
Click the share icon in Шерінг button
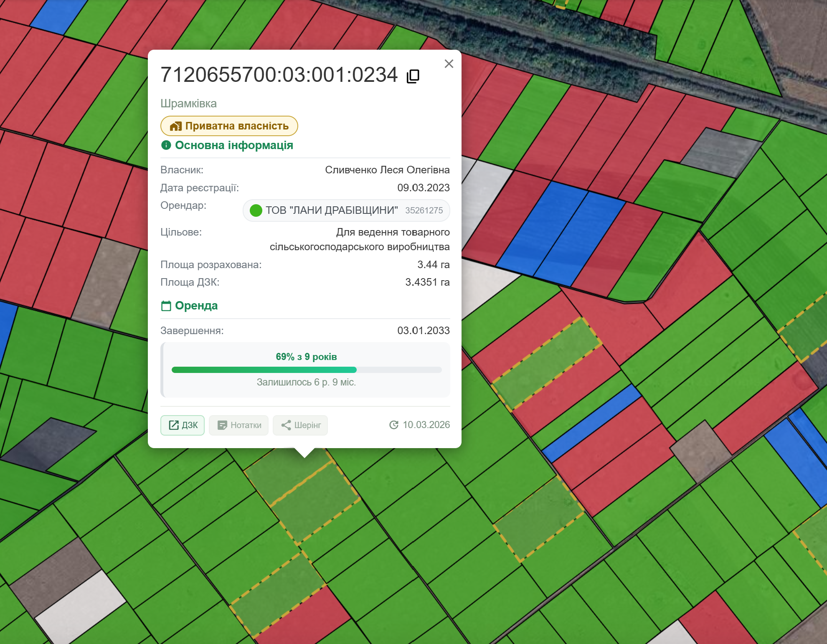(x=286, y=425)
